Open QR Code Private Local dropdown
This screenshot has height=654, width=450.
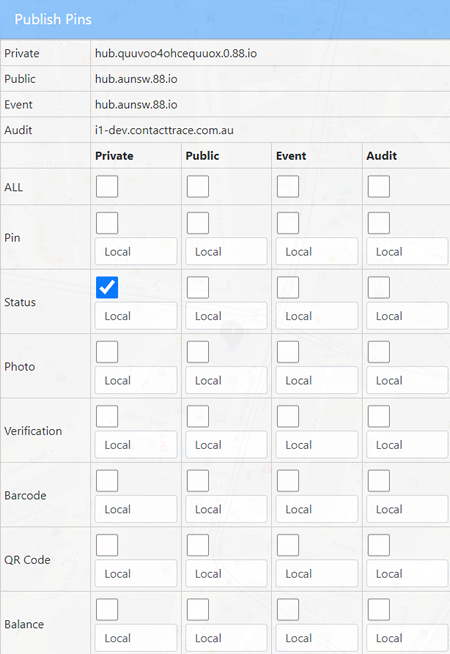[x=136, y=574]
